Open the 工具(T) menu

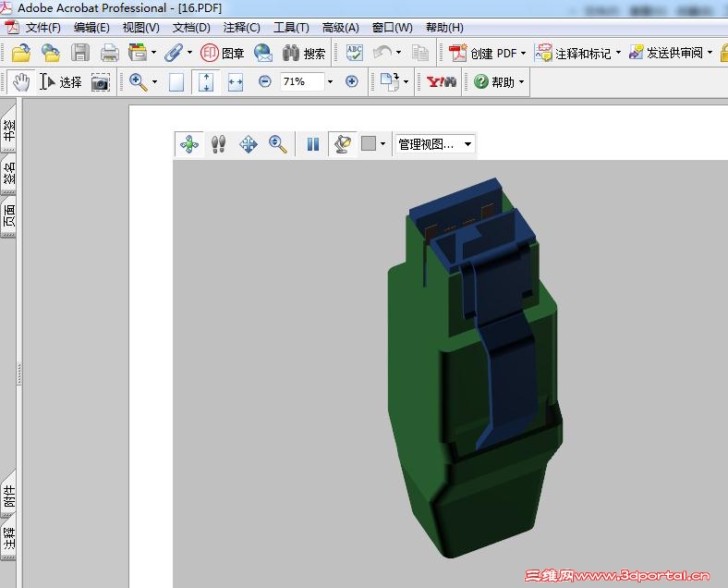click(x=291, y=28)
